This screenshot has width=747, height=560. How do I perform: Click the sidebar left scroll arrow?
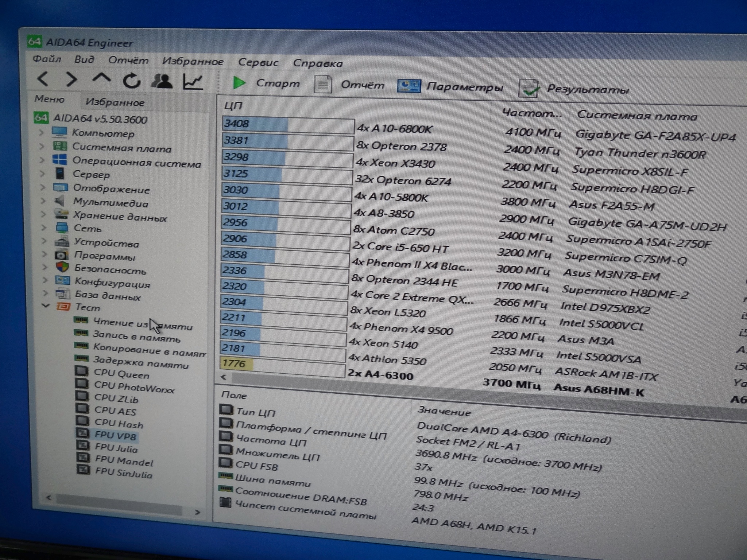click(49, 497)
